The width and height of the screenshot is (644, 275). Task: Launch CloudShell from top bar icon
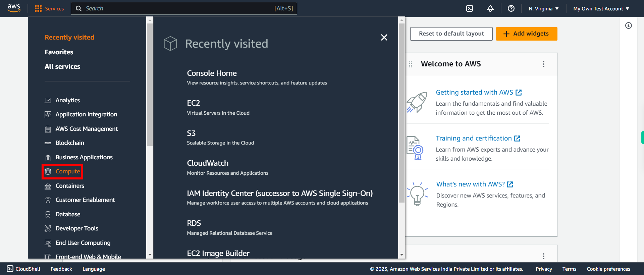point(470,8)
